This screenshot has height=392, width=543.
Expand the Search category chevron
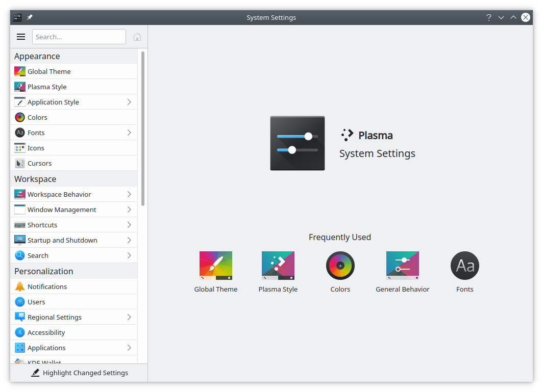[x=129, y=255]
